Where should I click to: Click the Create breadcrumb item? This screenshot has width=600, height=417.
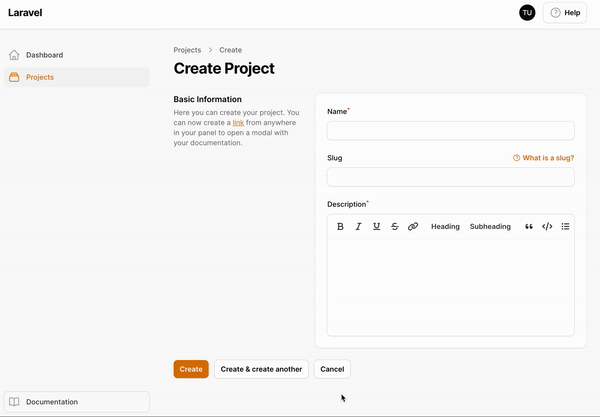click(230, 50)
